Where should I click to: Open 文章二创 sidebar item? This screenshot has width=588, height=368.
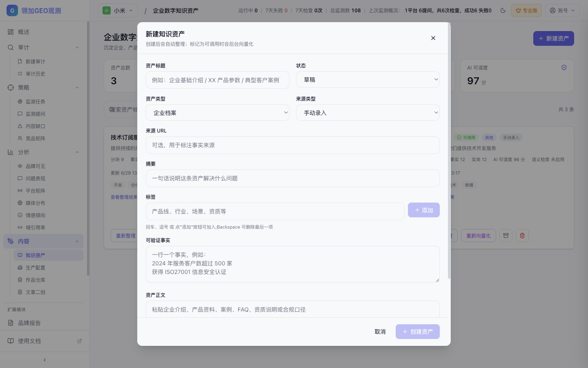(x=48, y=292)
